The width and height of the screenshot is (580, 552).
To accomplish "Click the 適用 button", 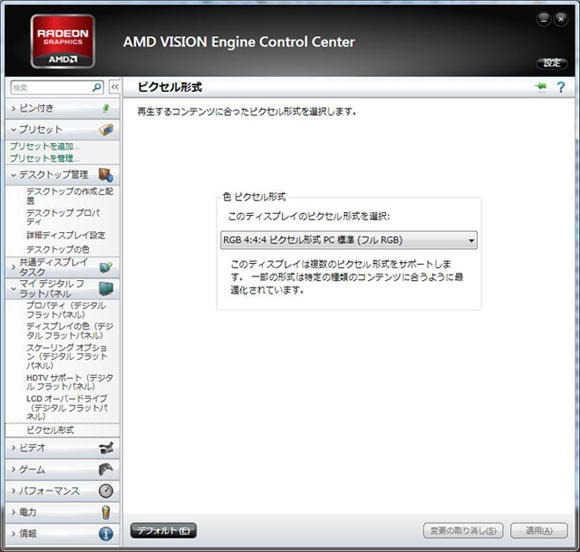I will [539, 531].
